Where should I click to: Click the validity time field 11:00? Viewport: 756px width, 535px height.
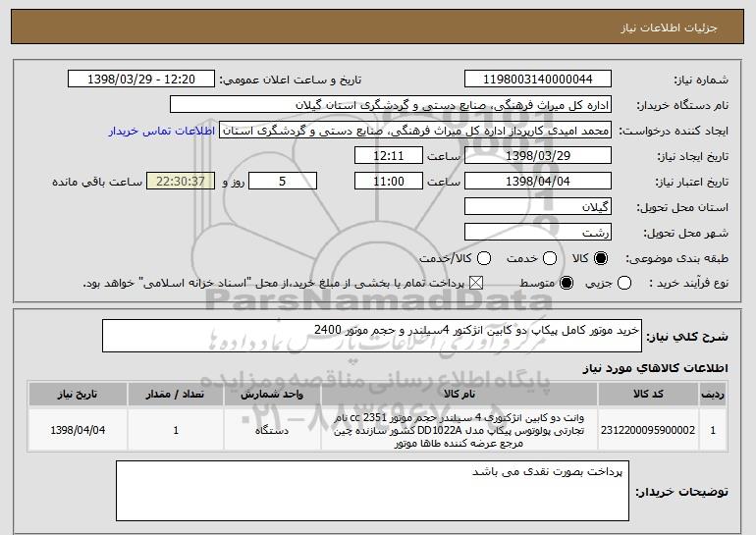click(389, 182)
